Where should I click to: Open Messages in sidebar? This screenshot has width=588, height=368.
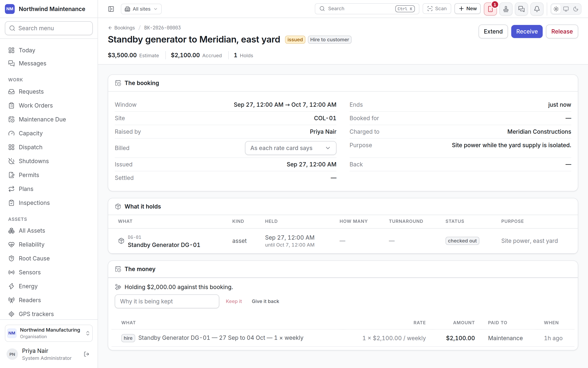point(49,63)
